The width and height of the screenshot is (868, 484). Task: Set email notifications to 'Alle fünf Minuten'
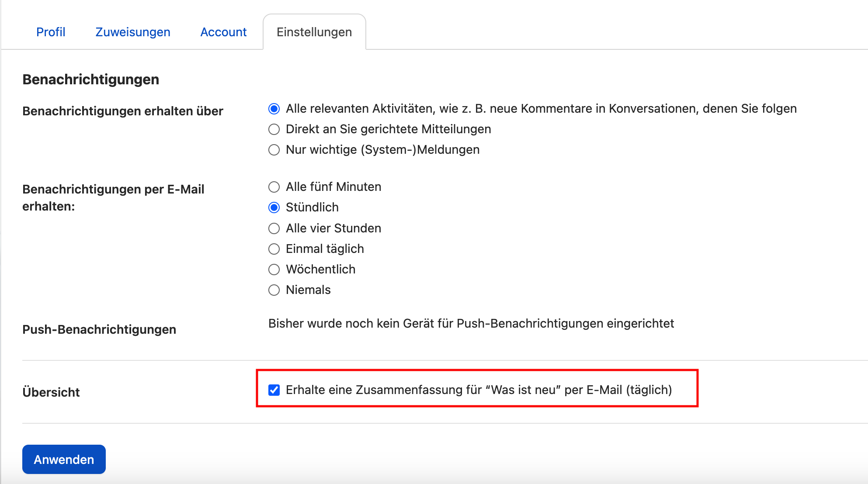pos(274,187)
